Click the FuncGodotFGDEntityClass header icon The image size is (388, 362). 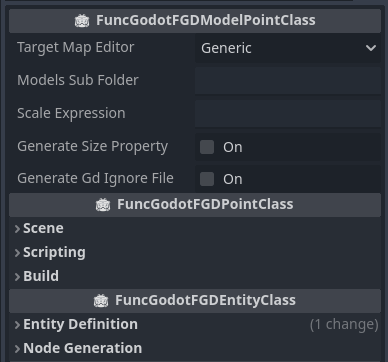coord(101,301)
